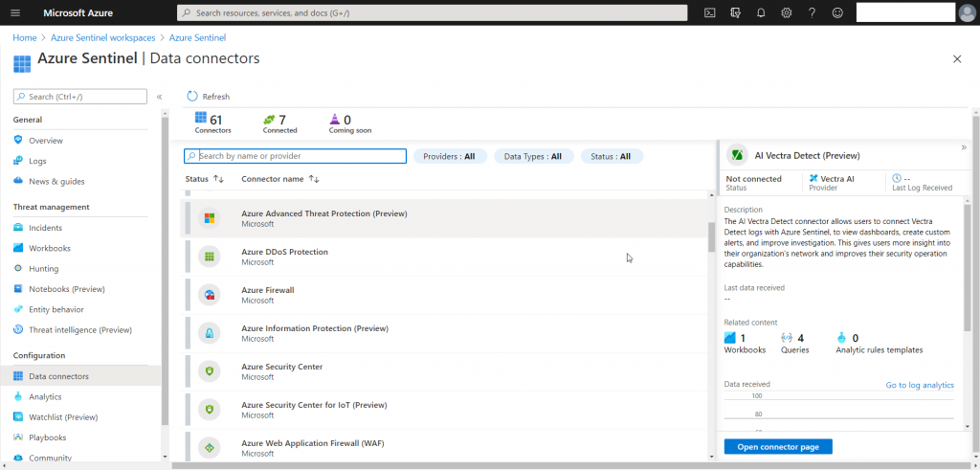Click the Open connector page button

[x=778, y=447]
